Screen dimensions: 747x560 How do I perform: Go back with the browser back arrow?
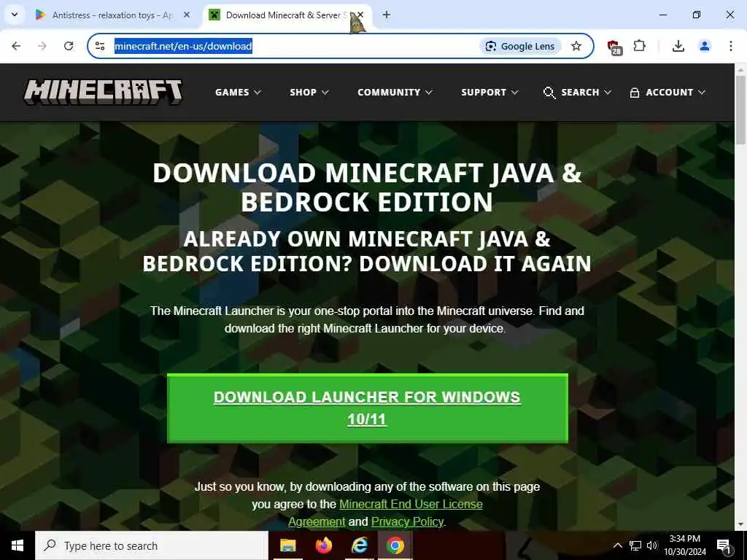point(16,46)
